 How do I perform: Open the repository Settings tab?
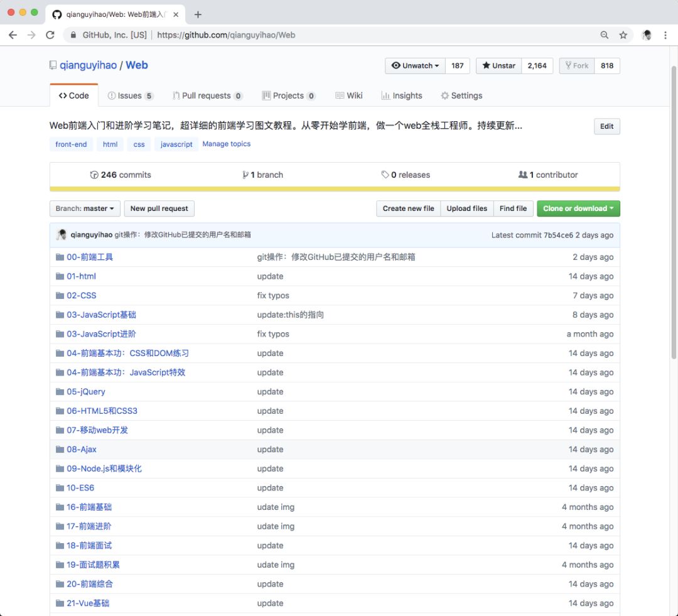point(461,95)
